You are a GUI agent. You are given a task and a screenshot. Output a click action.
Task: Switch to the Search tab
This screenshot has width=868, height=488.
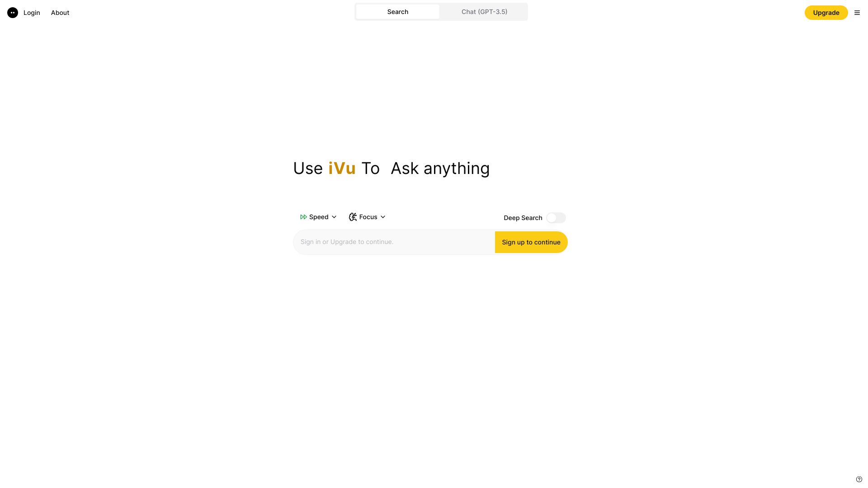coord(398,12)
